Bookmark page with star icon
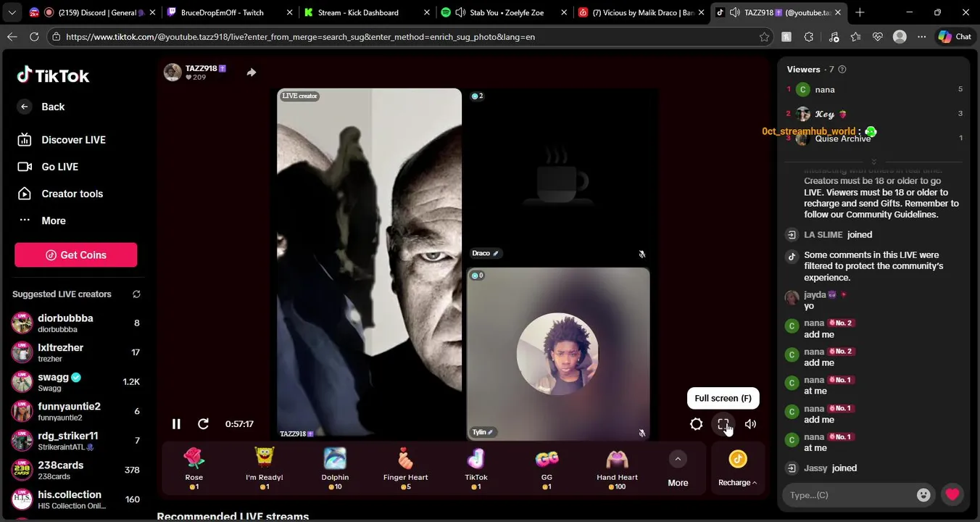The image size is (980, 522). pos(764,36)
